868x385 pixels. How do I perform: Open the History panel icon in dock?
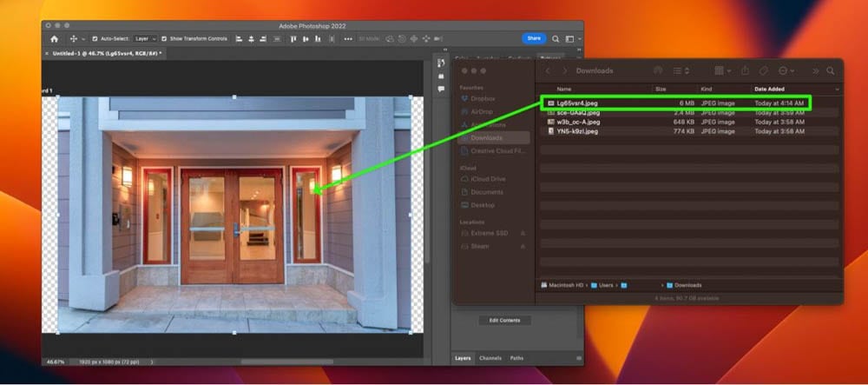pos(441,63)
